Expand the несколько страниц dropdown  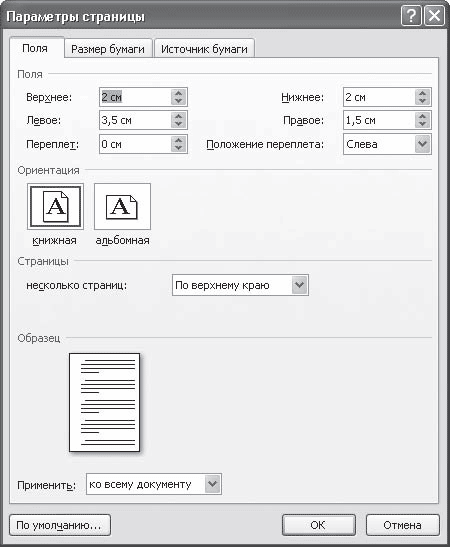point(299,285)
